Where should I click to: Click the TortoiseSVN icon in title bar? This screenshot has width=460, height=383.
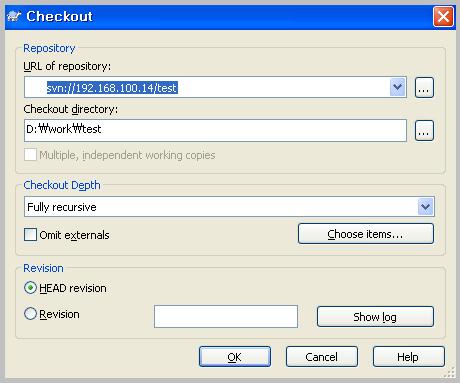[14, 16]
